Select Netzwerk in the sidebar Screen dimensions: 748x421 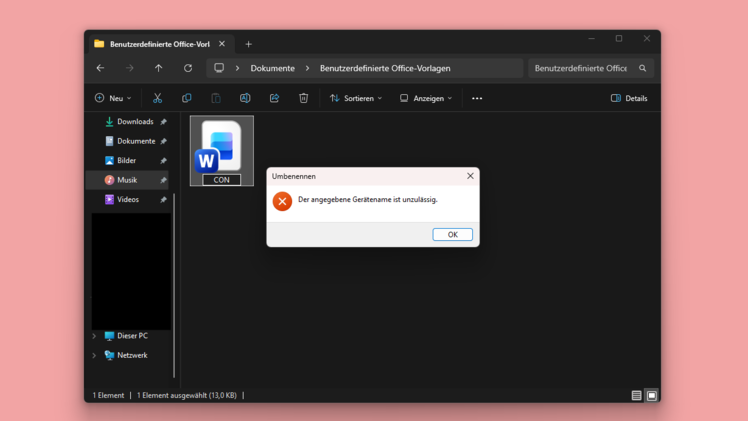tap(126, 356)
